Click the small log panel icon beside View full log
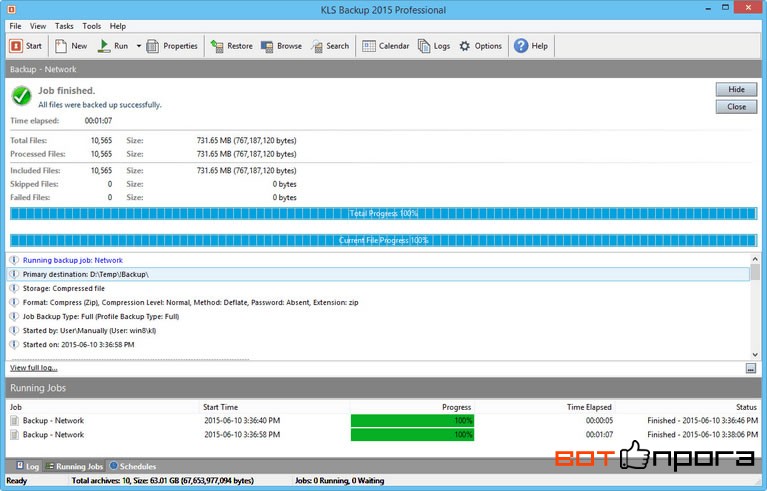The image size is (767, 491). 751,368
